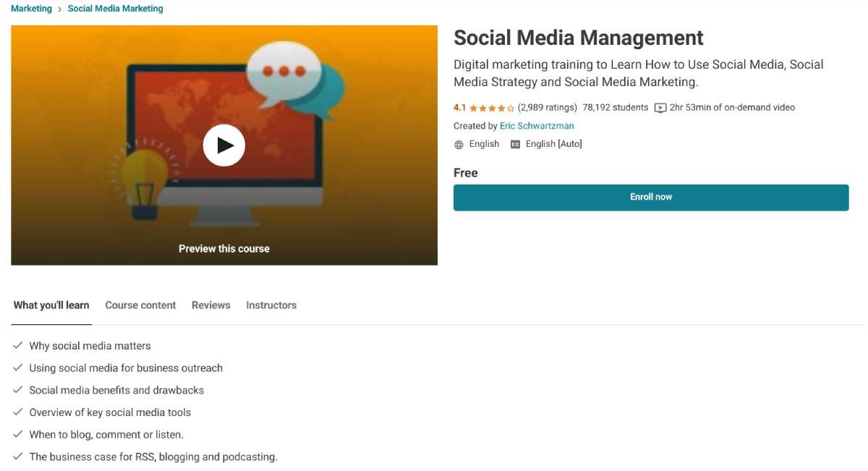Click 'Preview this course' caption
This screenshot has height=471, width=868.
point(224,249)
